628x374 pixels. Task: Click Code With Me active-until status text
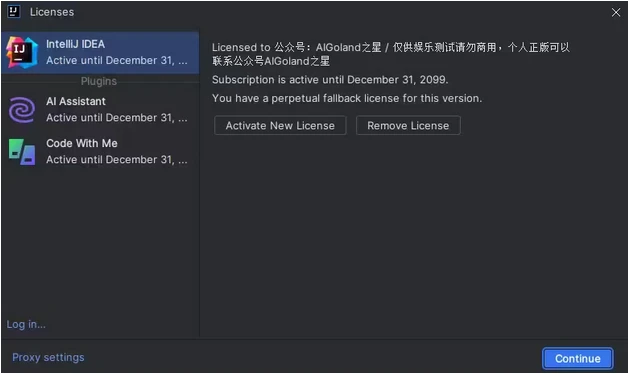117,160
